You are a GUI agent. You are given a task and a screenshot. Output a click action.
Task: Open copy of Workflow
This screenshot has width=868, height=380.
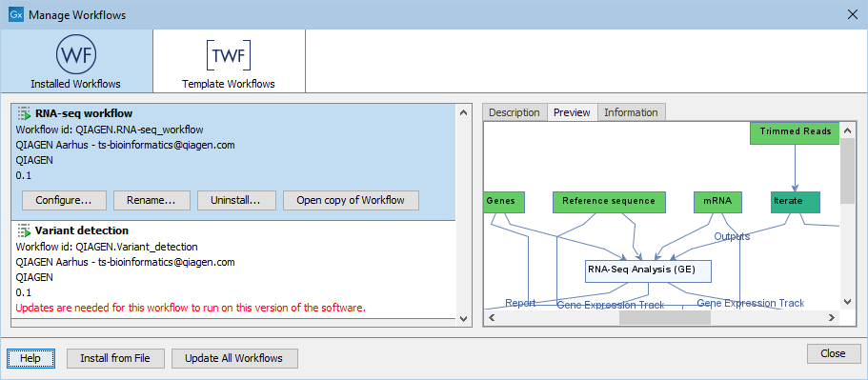click(x=351, y=200)
